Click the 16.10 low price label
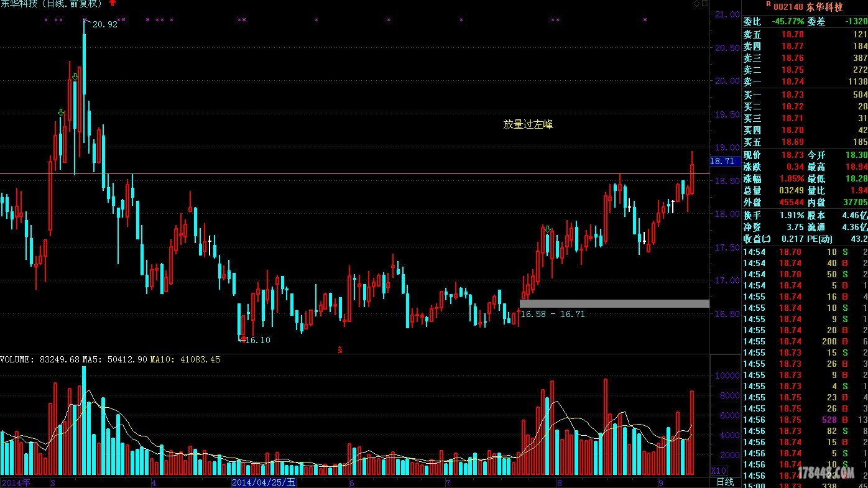This screenshot has width=868, height=488. 257,340
